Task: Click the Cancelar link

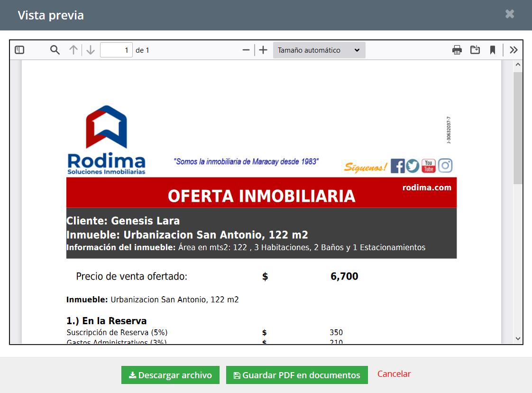Action: coord(394,374)
